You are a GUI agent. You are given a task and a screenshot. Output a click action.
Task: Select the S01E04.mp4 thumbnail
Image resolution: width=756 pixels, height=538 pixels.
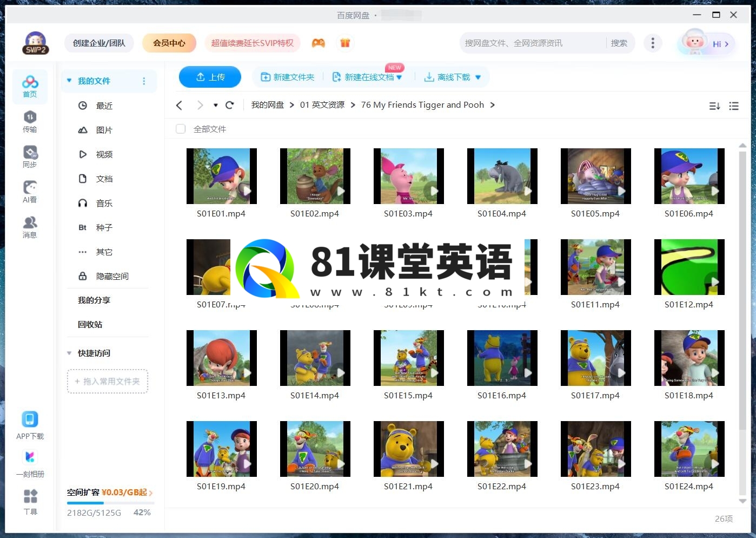click(x=502, y=176)
